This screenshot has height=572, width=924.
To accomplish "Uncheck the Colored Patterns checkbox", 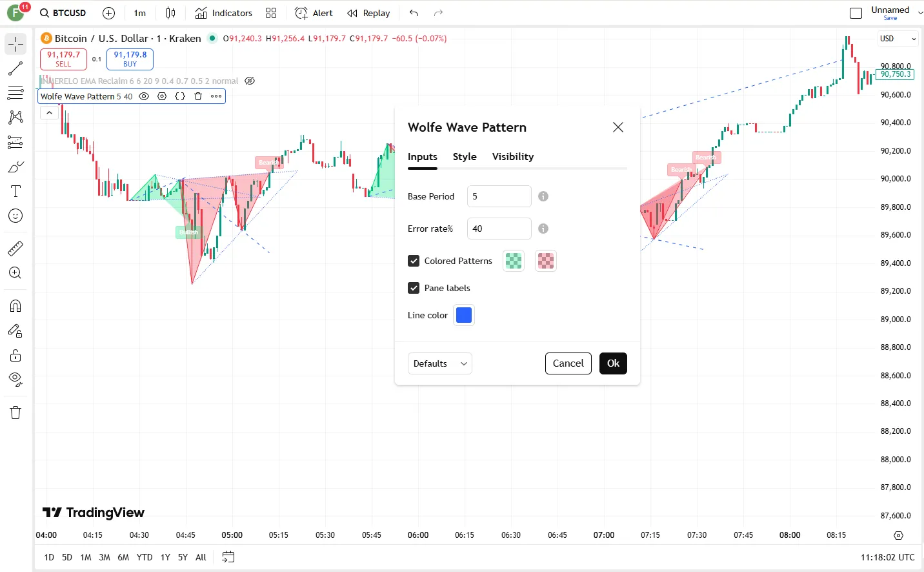I will tap(414, 261).
